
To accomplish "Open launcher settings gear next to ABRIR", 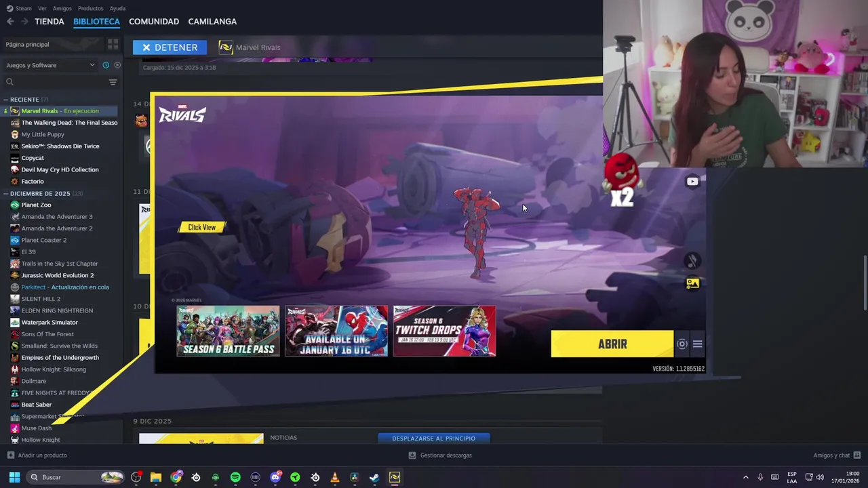I will (x=682, y=344).
